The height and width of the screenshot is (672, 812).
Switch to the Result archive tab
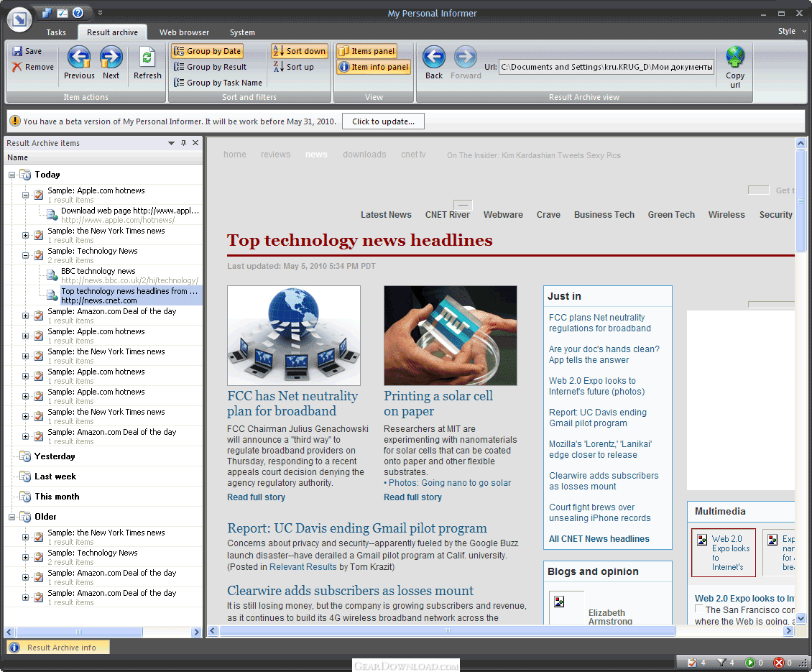112,32
